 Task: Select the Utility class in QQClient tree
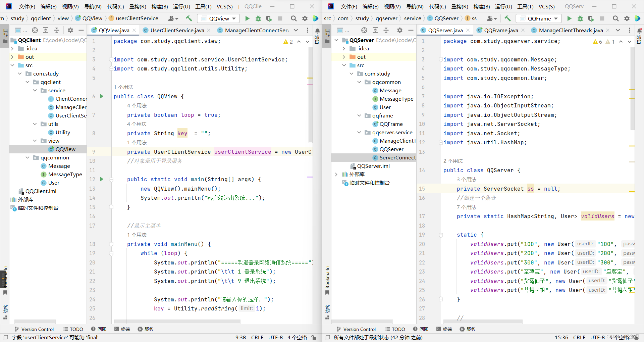(63, 133)
